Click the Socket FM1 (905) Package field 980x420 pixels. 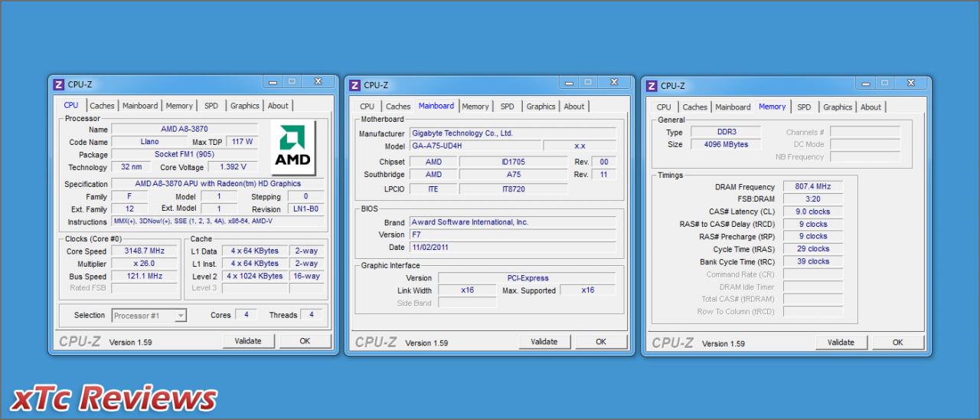tap(185, 154)
